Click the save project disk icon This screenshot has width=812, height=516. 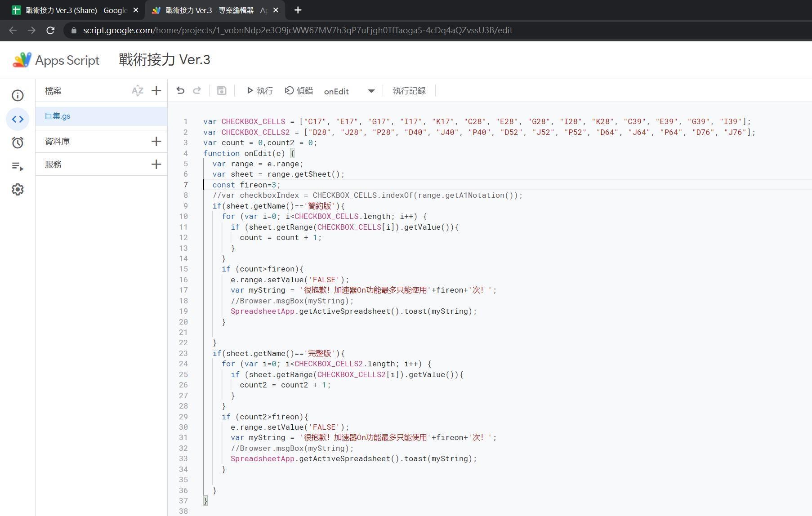point(222,91)
